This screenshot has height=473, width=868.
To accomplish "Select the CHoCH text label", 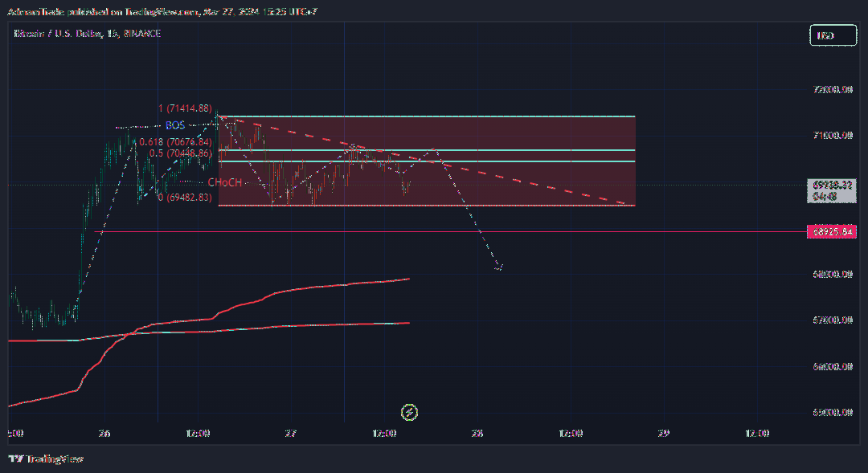I will point(225,182).
